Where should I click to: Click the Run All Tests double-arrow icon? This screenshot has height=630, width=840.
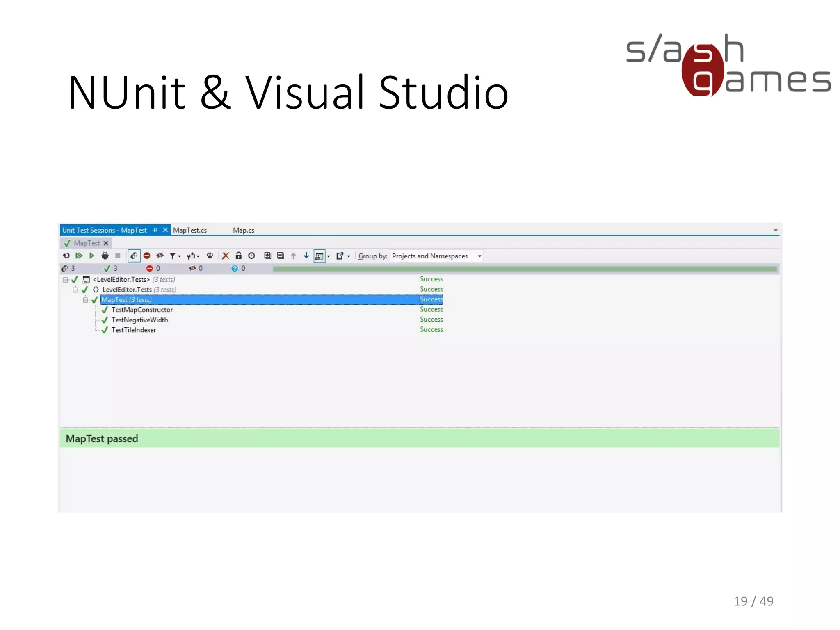pyautogui.click(x=79, y=256)
